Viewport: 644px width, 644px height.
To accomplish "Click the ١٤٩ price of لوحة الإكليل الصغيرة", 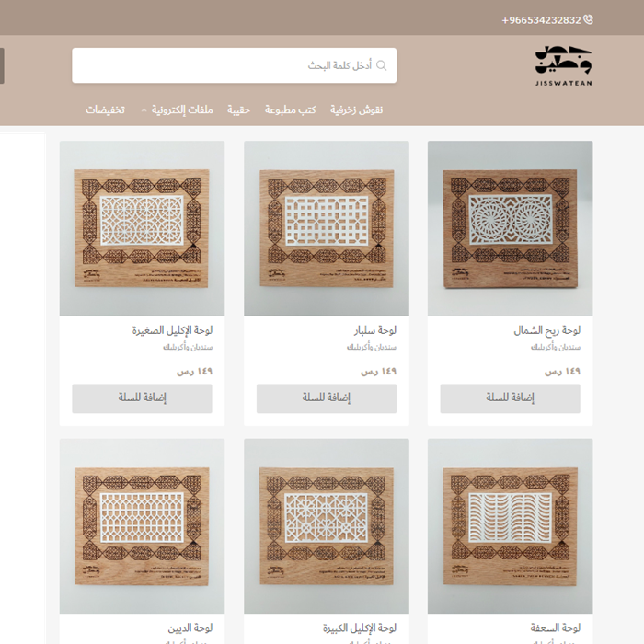I will click(x=194, y=372).
